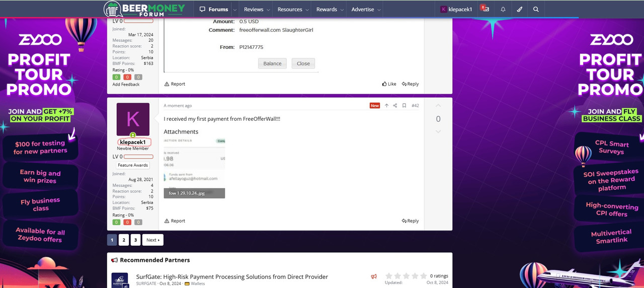This screenshot has height=288, width=644.
Task: Downvote post #42 with the down chevron
Action: [x=438, y=131]
